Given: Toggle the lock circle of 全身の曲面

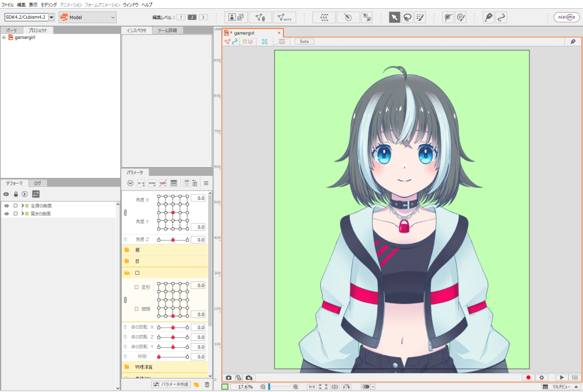Looking at the screenshot, I should coord(15,206).
